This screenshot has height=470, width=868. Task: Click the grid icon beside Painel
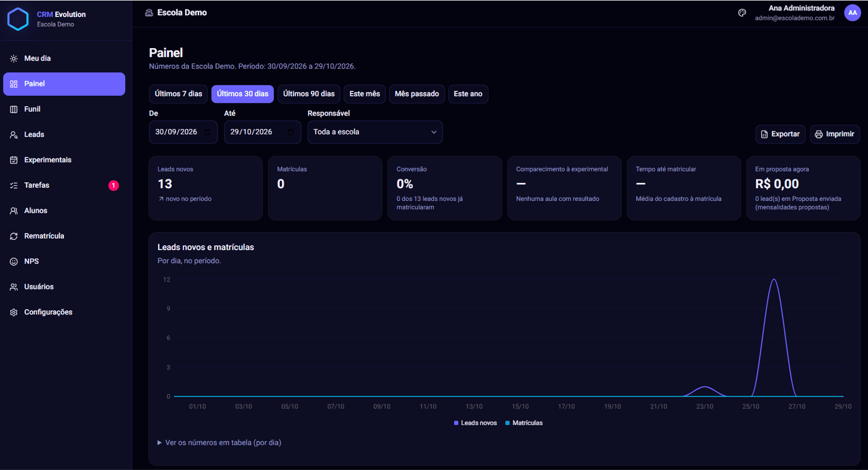click(14, 84)
